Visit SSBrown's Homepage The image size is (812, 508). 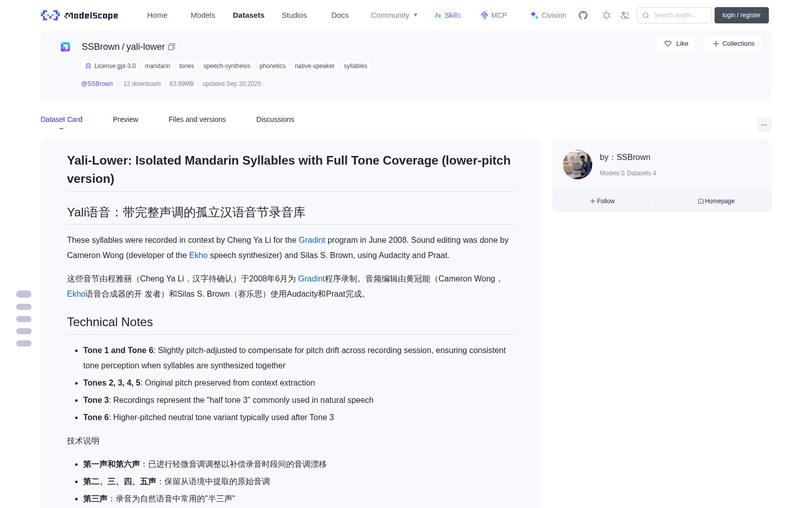pyautogui.click(x=716, y=201)
